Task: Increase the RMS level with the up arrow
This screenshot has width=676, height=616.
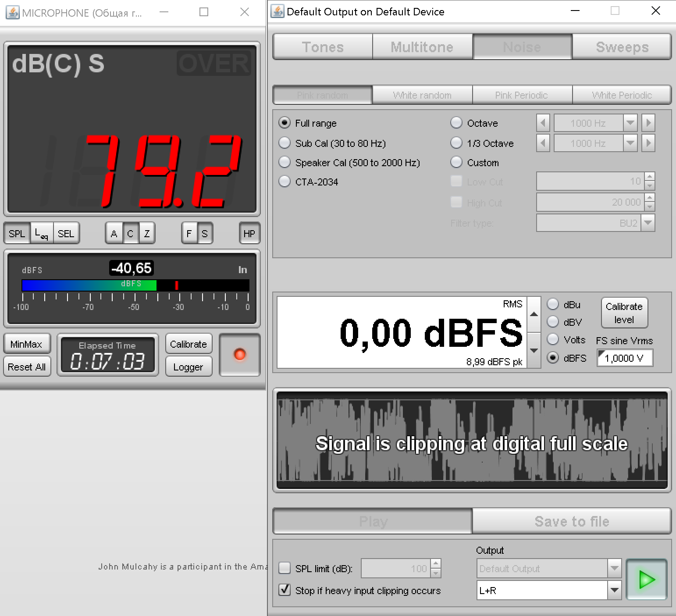Action: pyautogui.click(x=534, y=314)
